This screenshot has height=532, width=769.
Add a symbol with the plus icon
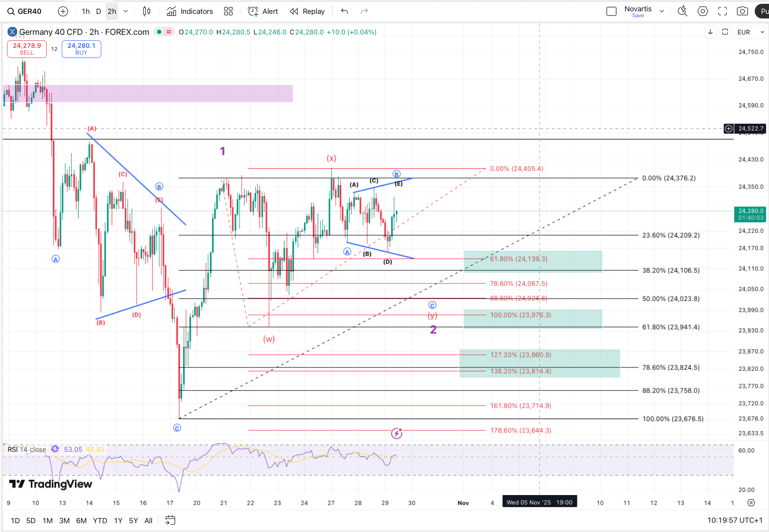tap(63, 11)
